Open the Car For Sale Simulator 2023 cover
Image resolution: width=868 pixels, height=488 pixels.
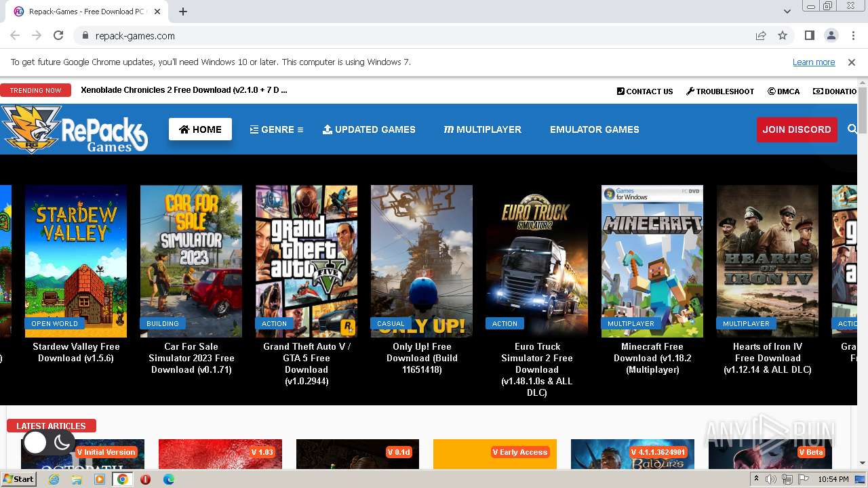191,261
